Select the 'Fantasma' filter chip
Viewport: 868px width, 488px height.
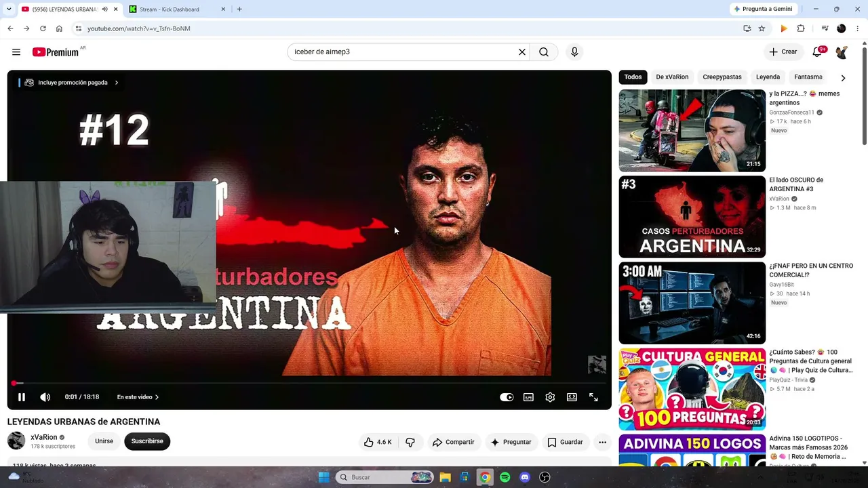[x=808, y=77]
